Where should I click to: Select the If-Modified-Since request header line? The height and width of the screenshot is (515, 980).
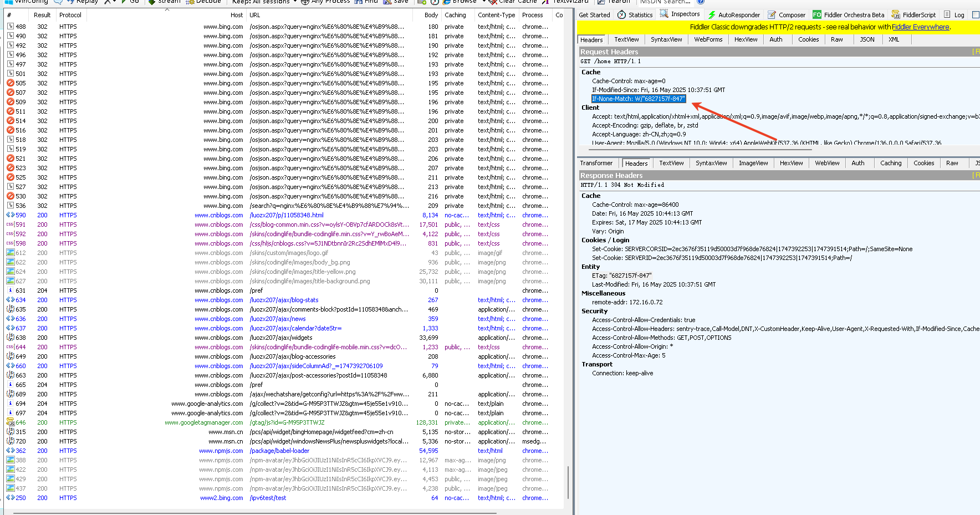point(658,90)
